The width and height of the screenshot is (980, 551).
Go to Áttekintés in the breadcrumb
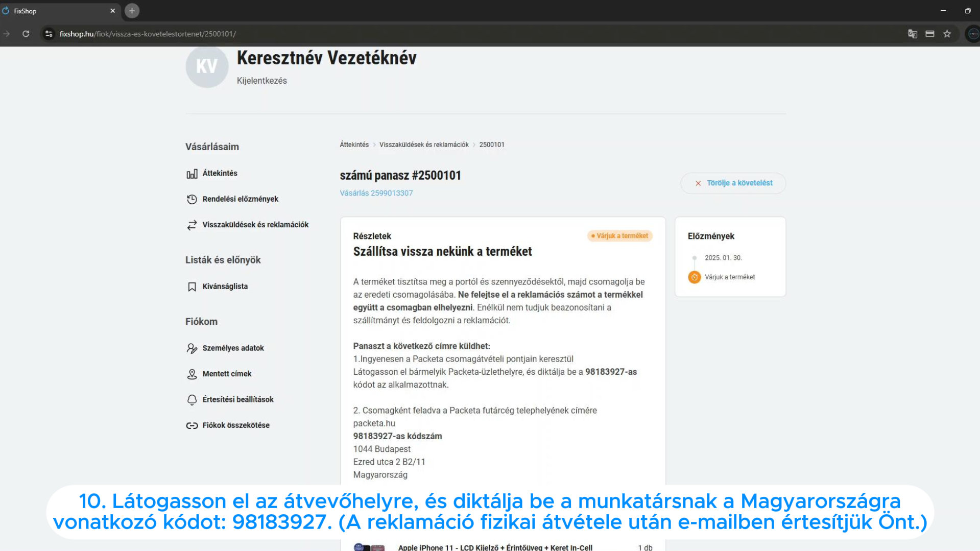click(x=354, y=145)
